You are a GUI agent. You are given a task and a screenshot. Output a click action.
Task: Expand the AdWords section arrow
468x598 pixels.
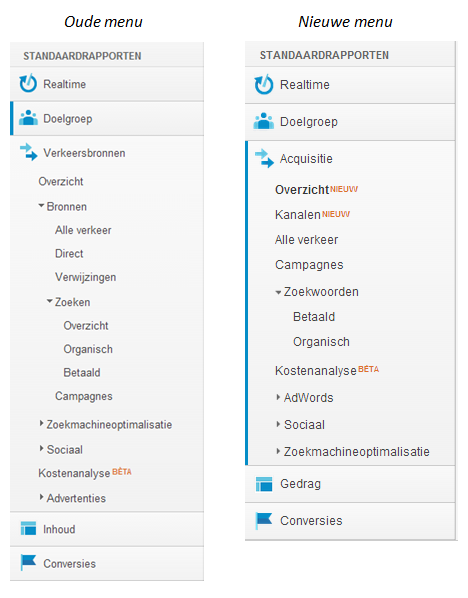coord(278,397)
